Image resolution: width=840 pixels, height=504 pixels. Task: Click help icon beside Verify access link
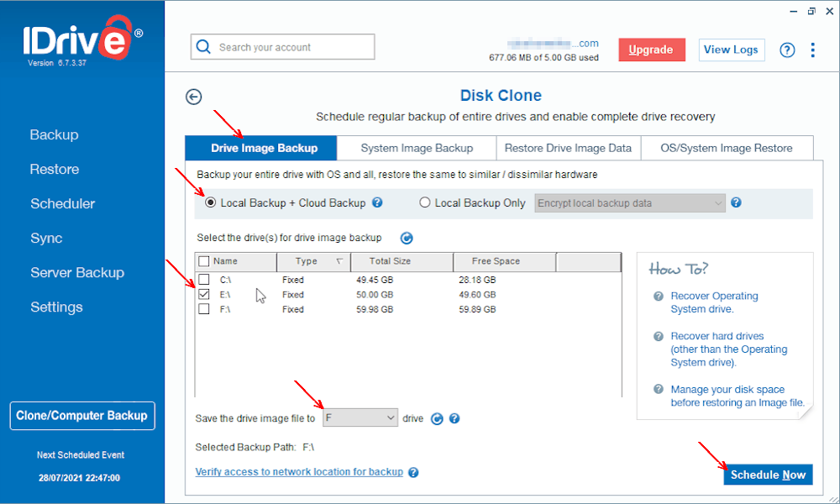pos(413,472)
